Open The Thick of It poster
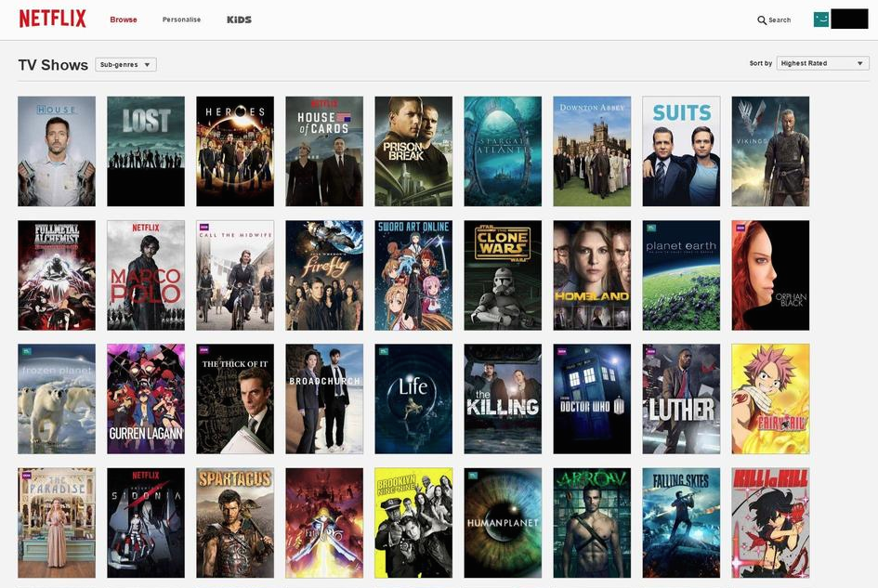878x588 pixels. pyautogui.click(x=235, y=399)
